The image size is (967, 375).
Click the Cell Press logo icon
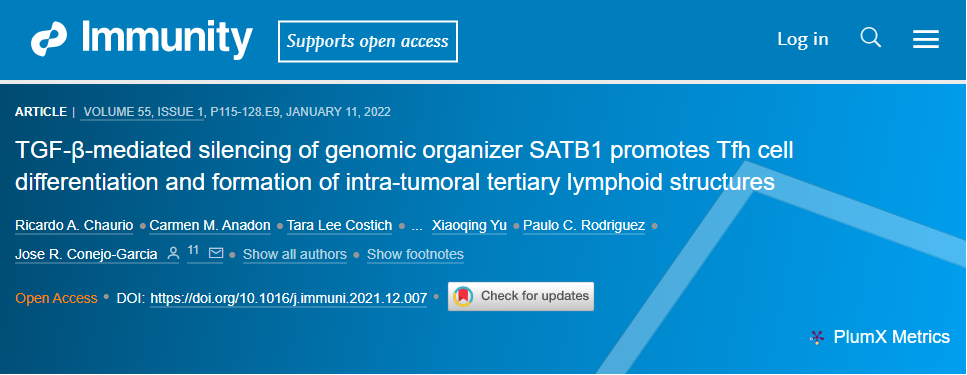click(x=49, y=41)
